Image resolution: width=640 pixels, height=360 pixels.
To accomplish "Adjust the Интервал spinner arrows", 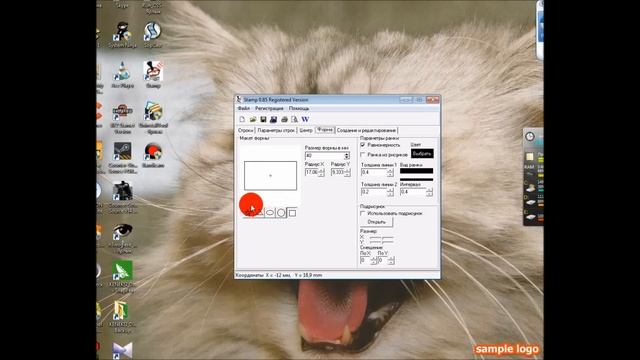I will click(x=429, y=191).
